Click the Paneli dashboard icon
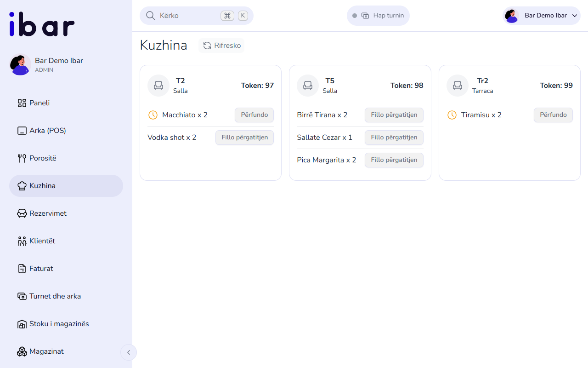 coord(22,103)
